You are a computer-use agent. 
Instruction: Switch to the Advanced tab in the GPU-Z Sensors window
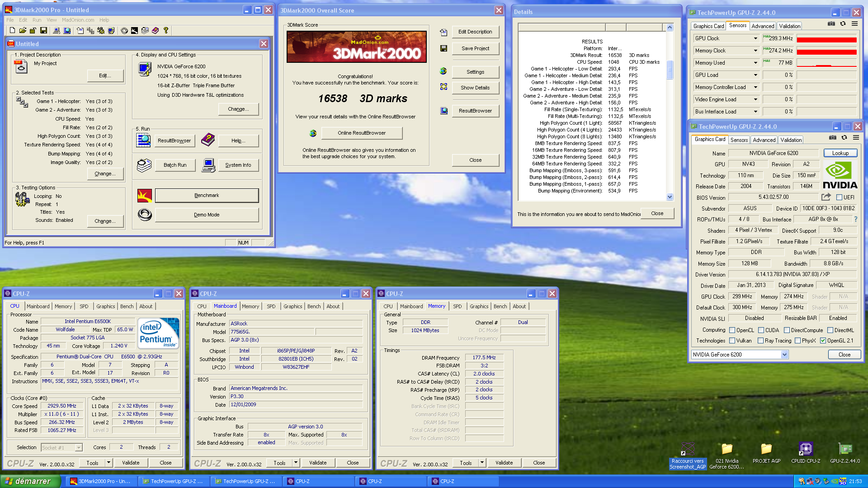(763, 26)
